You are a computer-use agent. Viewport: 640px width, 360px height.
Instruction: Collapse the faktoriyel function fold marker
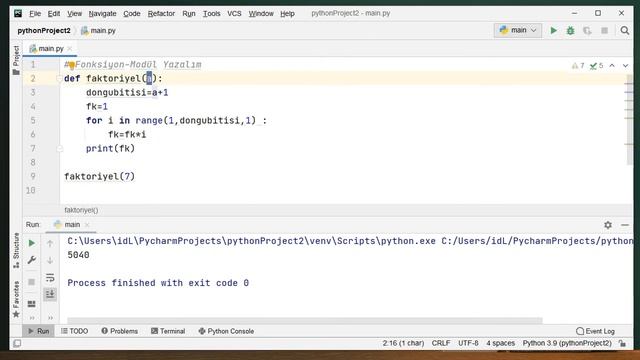(59, 78)
